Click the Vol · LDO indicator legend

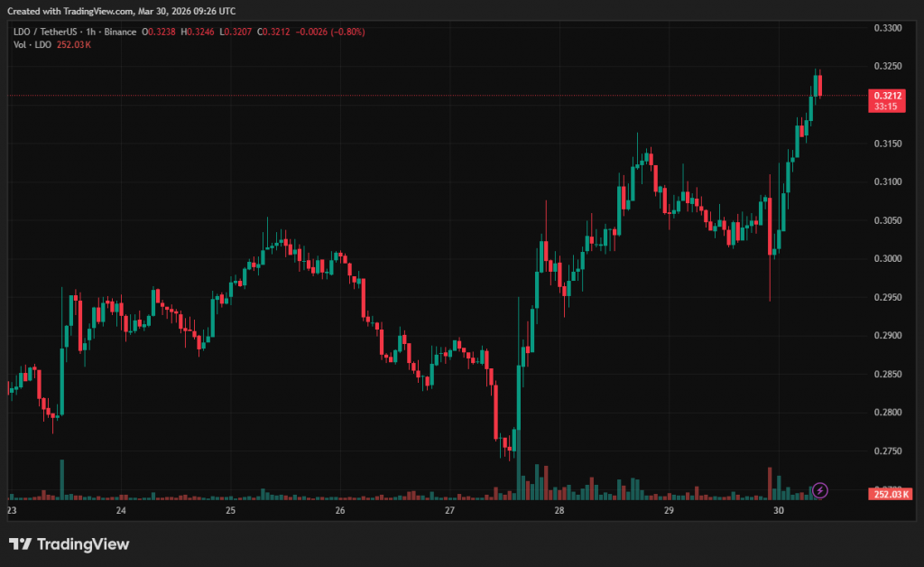32,44
